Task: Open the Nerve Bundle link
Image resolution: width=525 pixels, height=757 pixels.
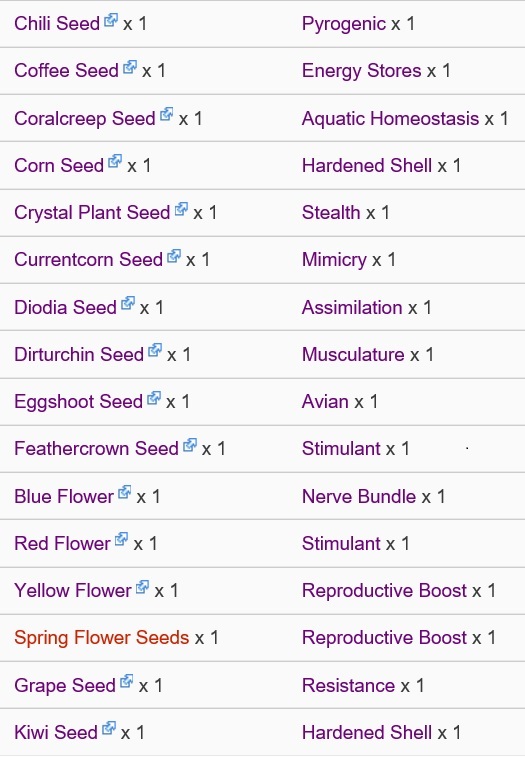Action: (x=359, y=497)
